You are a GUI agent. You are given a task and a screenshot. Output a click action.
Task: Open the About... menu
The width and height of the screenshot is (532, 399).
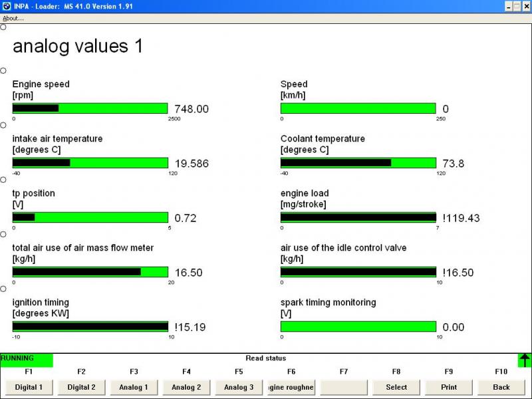(13, 18)
